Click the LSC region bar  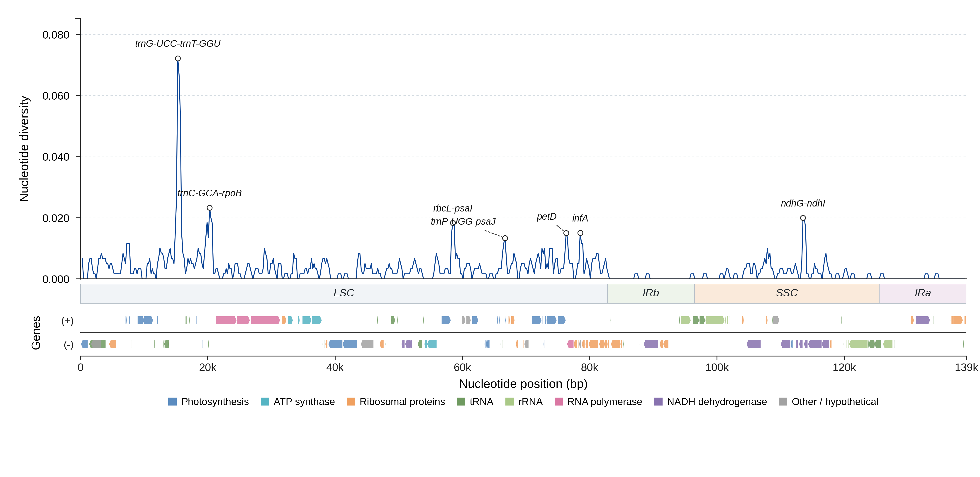pyautogui.click(x=344, y=293)
